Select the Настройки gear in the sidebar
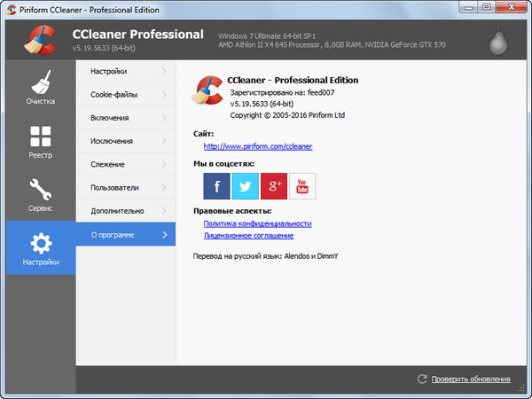The height and width of the screenshot is (399, 532). click(41, 247)
